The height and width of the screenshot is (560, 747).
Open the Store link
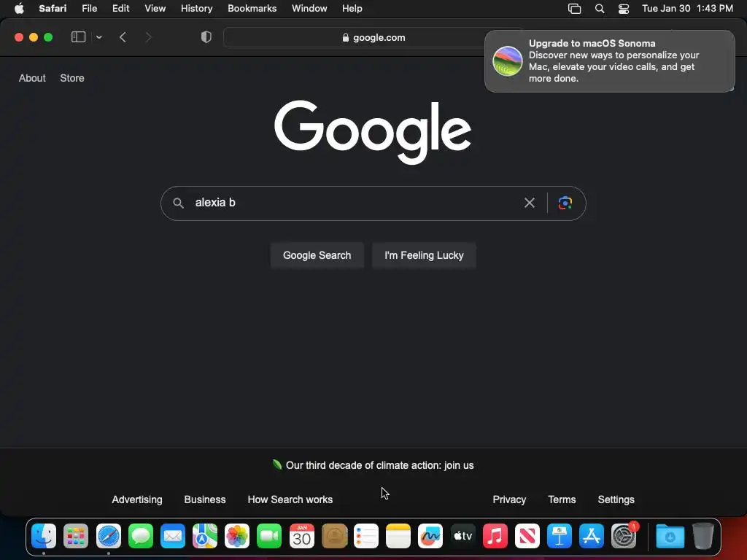tap(72, 78)
